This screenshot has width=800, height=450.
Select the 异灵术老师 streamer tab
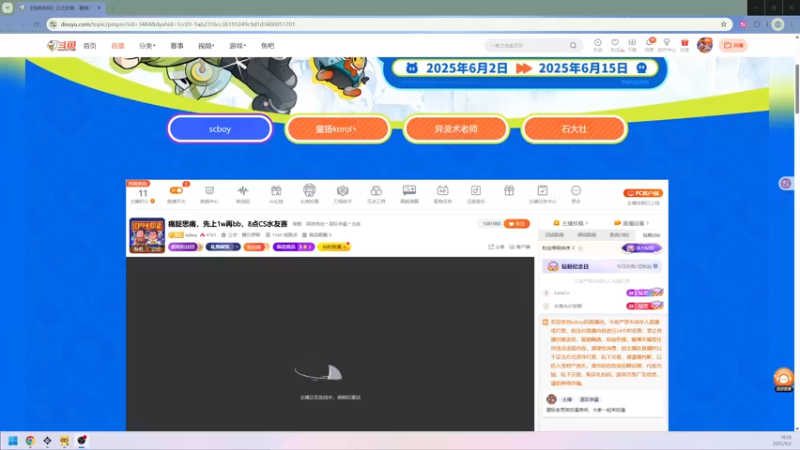[456, 129]
